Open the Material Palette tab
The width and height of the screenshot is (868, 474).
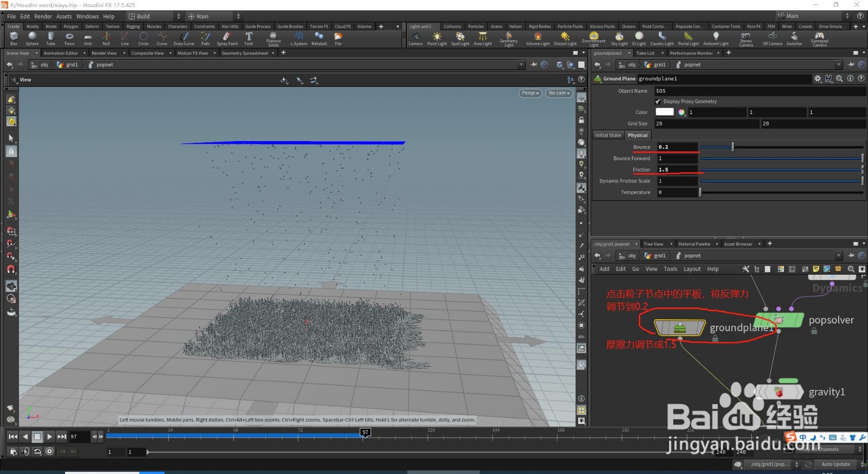(694, 244)
